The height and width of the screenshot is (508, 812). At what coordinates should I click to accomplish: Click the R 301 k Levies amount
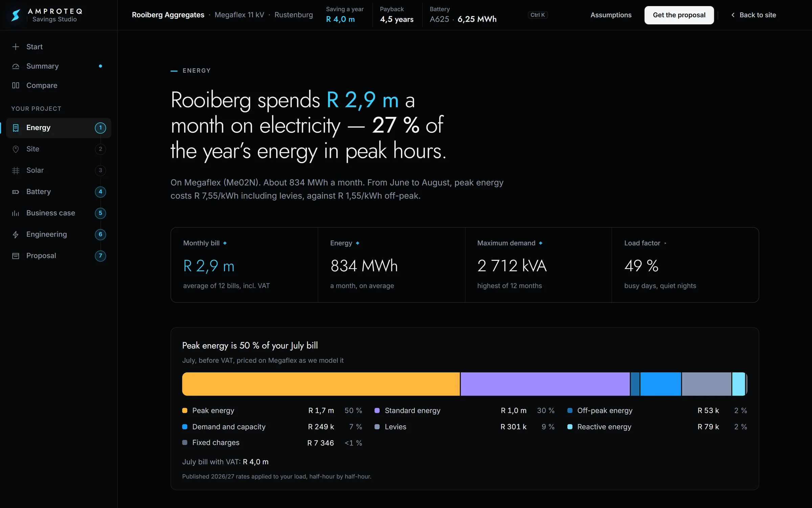click(513, 427)
